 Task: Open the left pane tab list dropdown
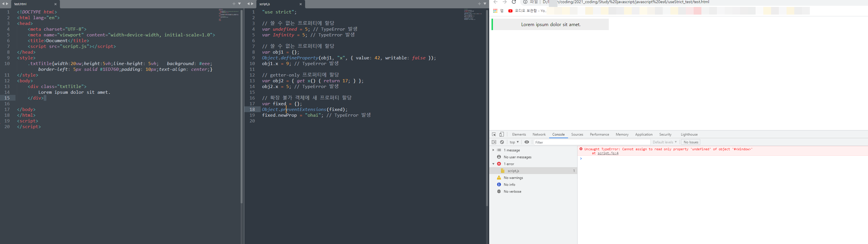pyautogui.click(x=239, y=4)
